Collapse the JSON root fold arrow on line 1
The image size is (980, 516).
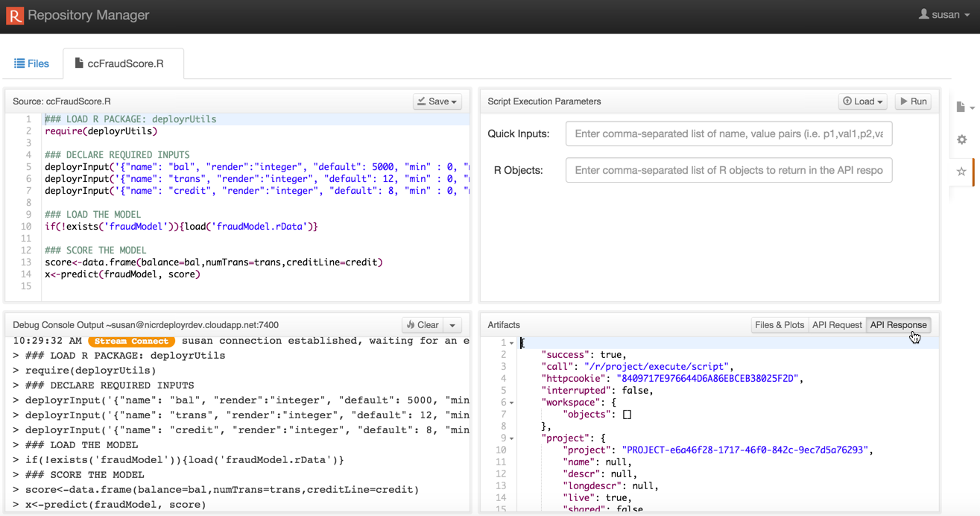click(512, 343)
